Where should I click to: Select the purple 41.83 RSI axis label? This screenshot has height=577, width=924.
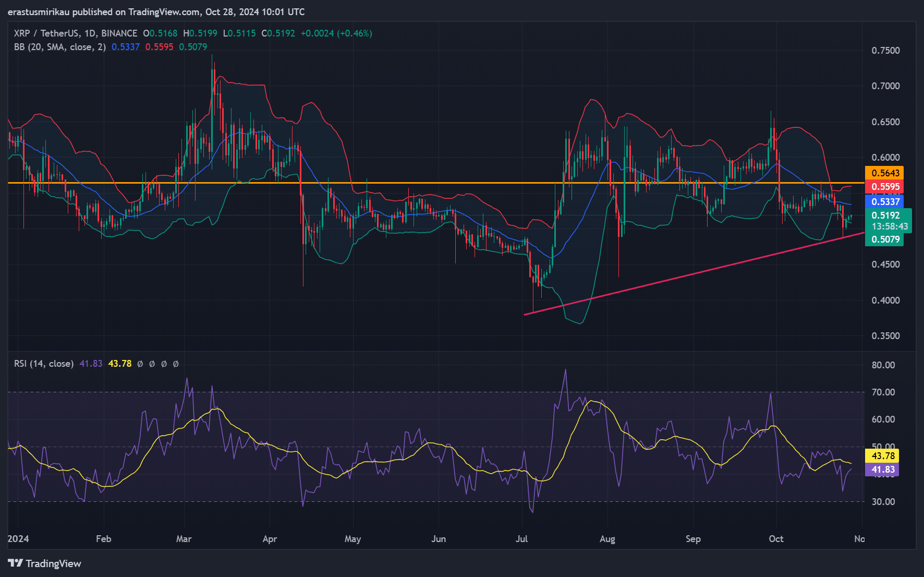(x=883, y=470)
